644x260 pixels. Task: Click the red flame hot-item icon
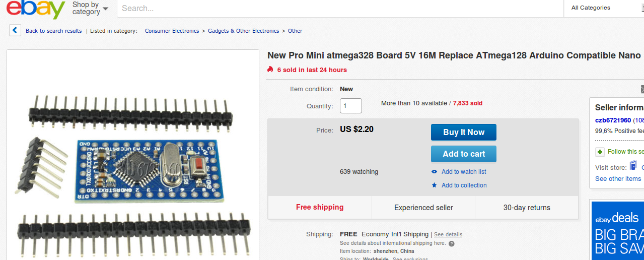270,70
